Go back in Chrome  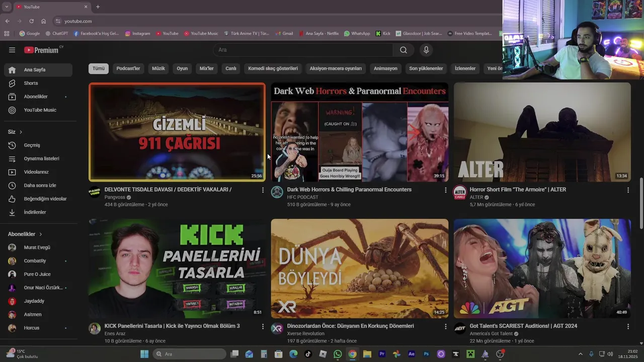click(x=7, y=21)
